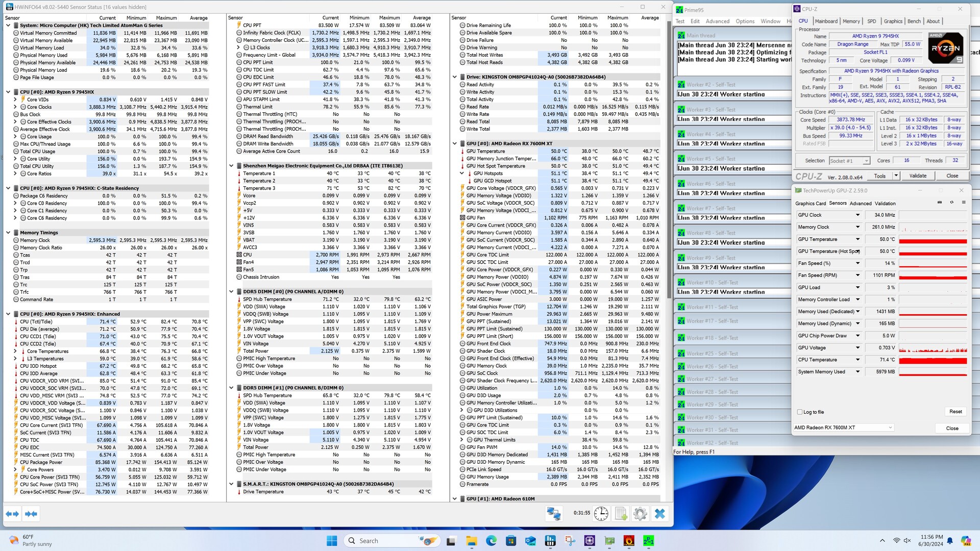This screenshot has width=980, height=551.
Task: Click the log file with plus icon
Action: point(621,514)
